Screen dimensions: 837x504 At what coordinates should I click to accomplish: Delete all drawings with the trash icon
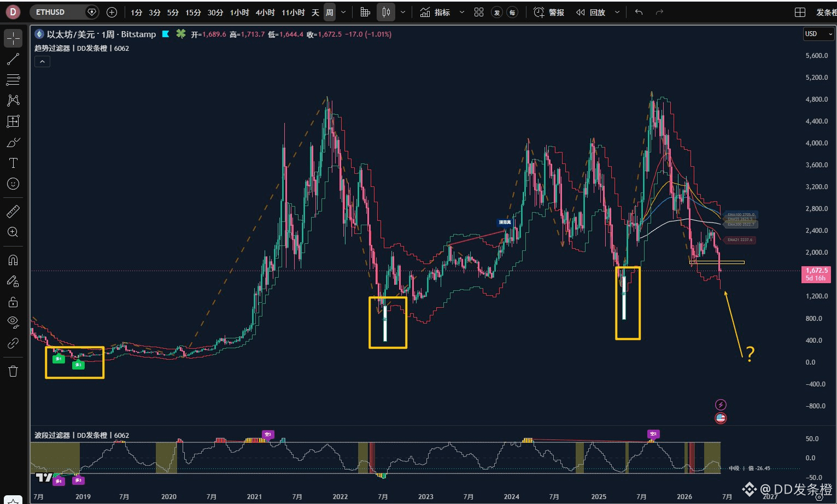coord(13,372)
